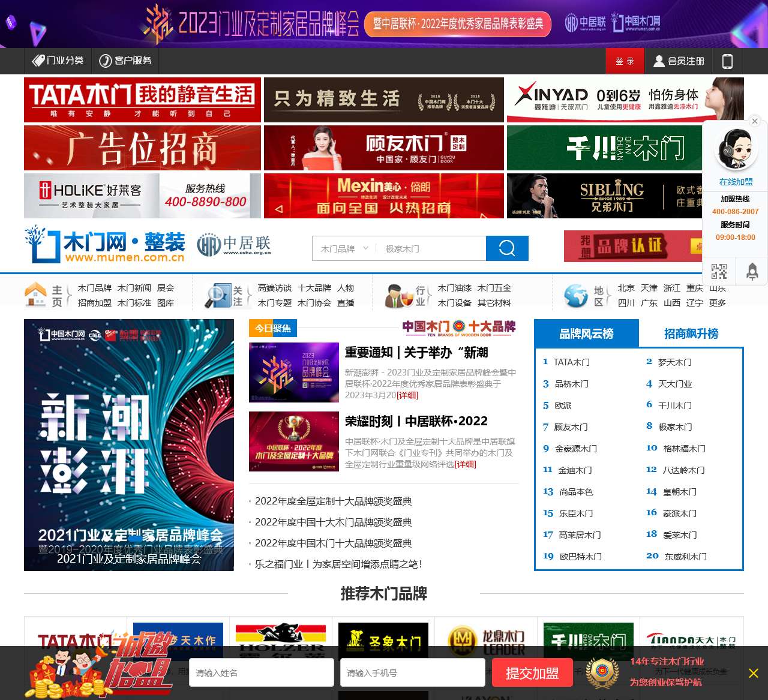Open the HOLIKE好莱客 banner
The width and height of the screenshot is (768, 700).
tap(142, 196)
